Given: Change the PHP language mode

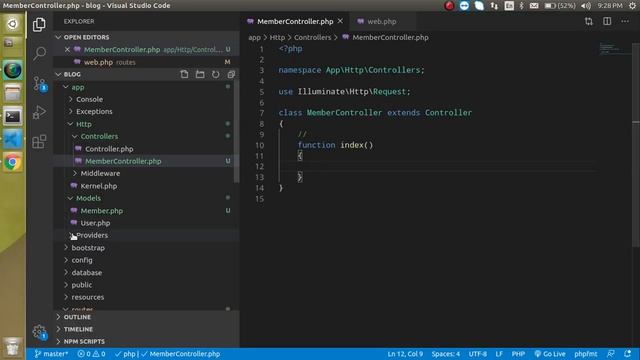Looking at the screenshot, I should coord(518,354).
